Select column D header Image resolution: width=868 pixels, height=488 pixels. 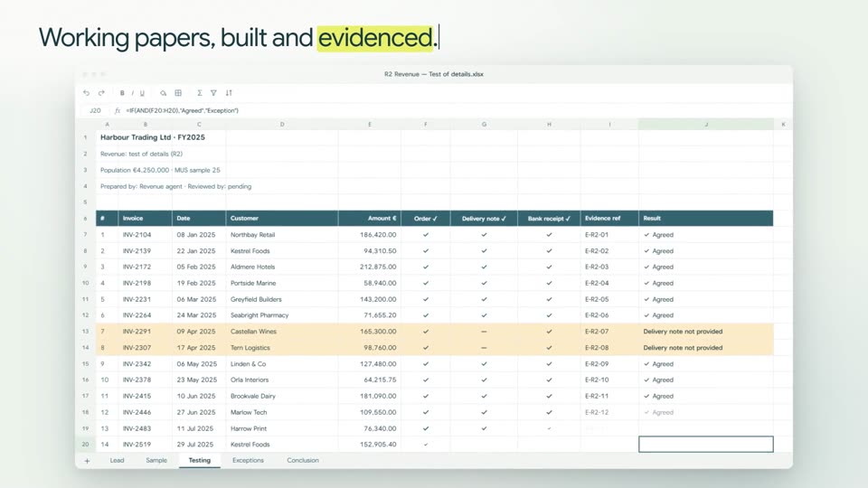pyautogui.click(x=282, y=125)
